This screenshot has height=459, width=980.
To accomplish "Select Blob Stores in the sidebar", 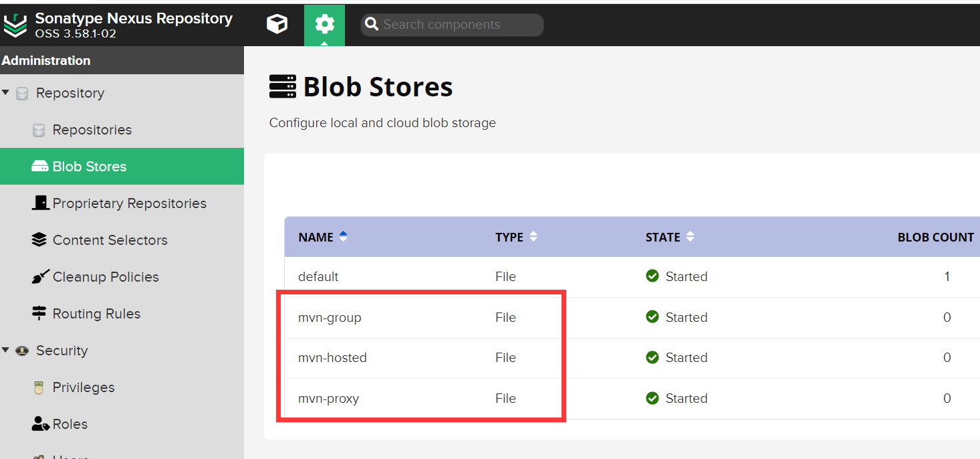I will click(89, 167).
